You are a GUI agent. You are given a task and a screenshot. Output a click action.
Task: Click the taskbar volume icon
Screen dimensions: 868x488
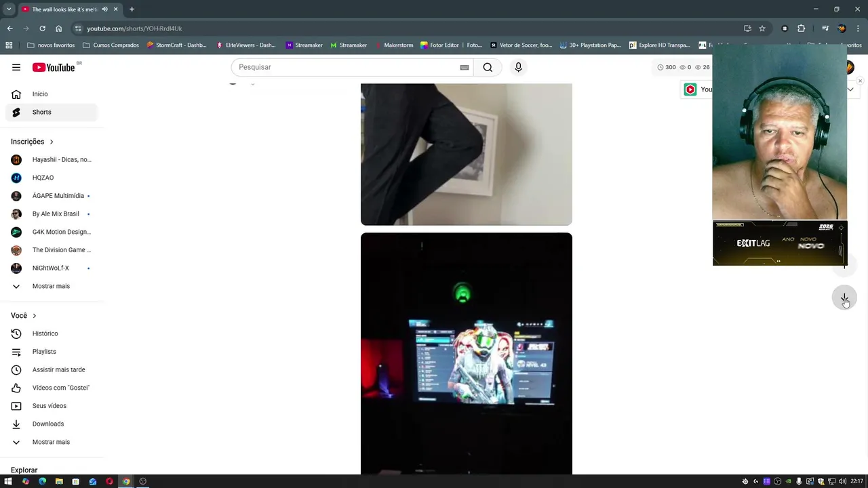coord(842,481)
